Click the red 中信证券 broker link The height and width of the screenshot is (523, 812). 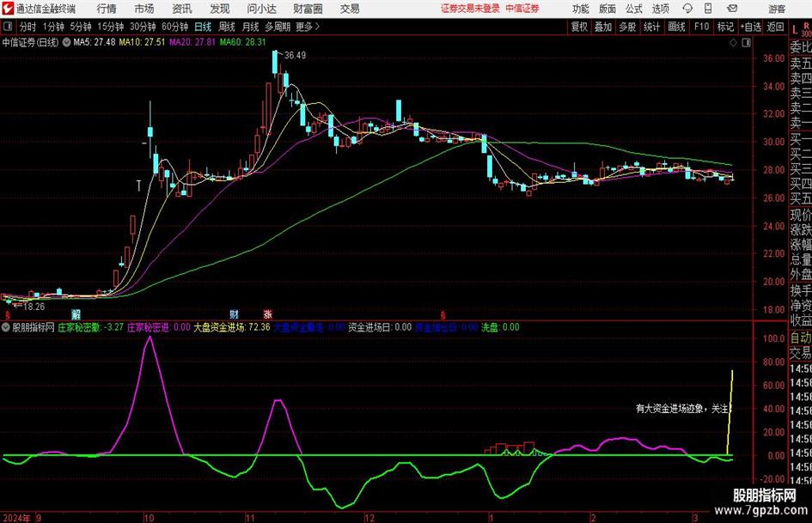(522, 9)
